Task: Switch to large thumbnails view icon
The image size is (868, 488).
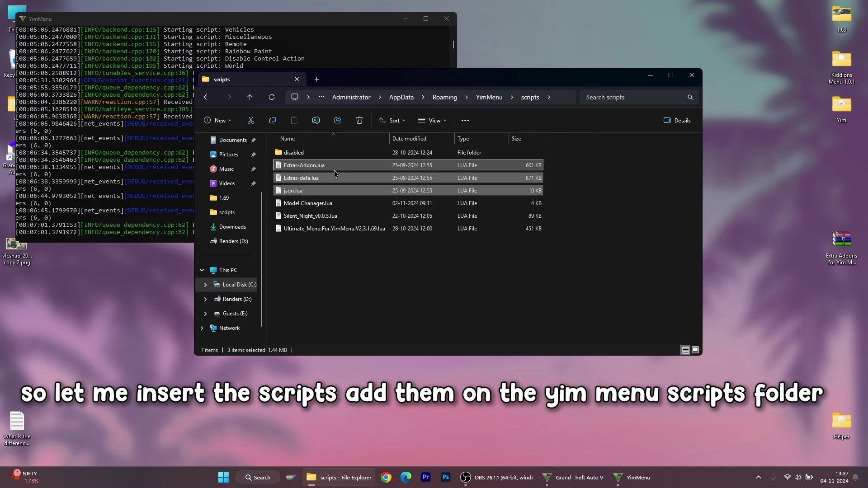Action: click(x=695, y=350)
